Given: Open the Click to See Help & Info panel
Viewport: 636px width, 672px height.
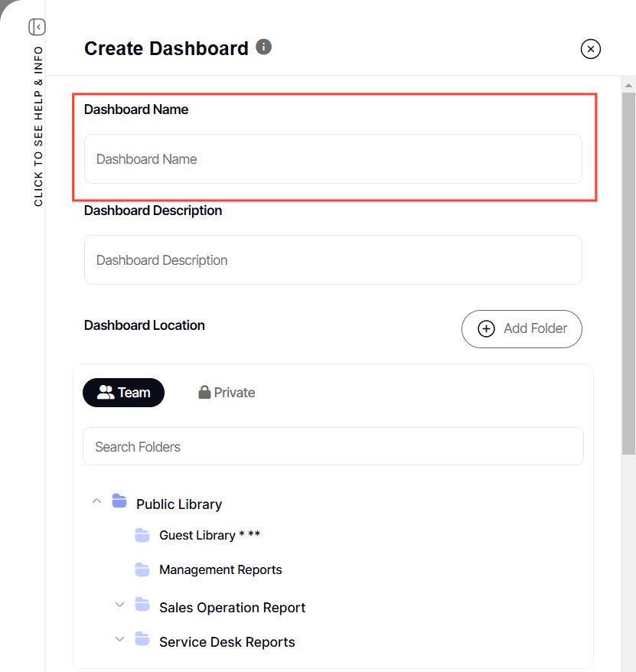Looking at the screenshot, I should (x=38, y=126).
